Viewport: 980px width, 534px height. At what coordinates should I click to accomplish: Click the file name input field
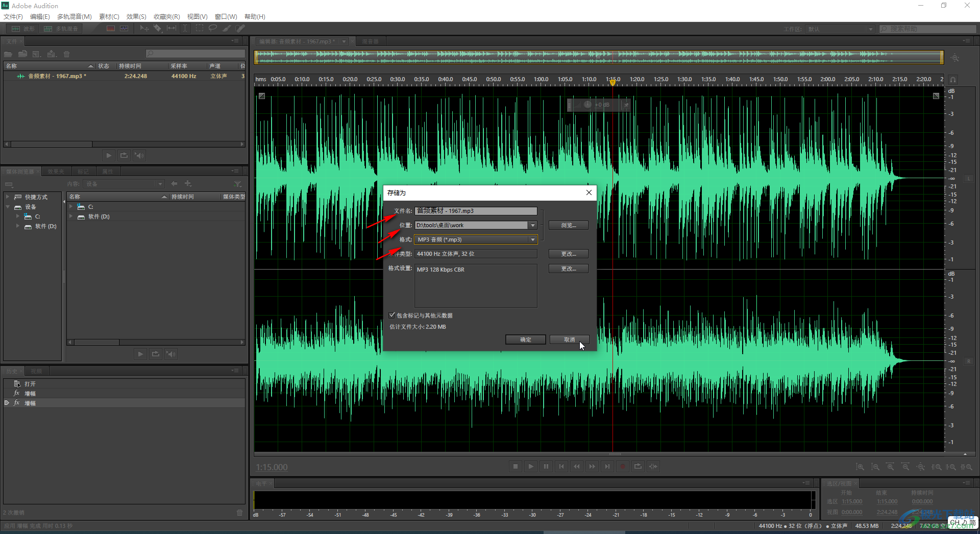[476, 211]
